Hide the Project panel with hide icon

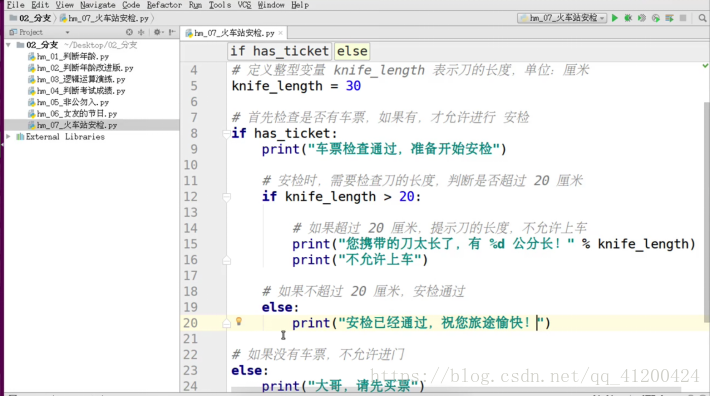pos(172,32)
